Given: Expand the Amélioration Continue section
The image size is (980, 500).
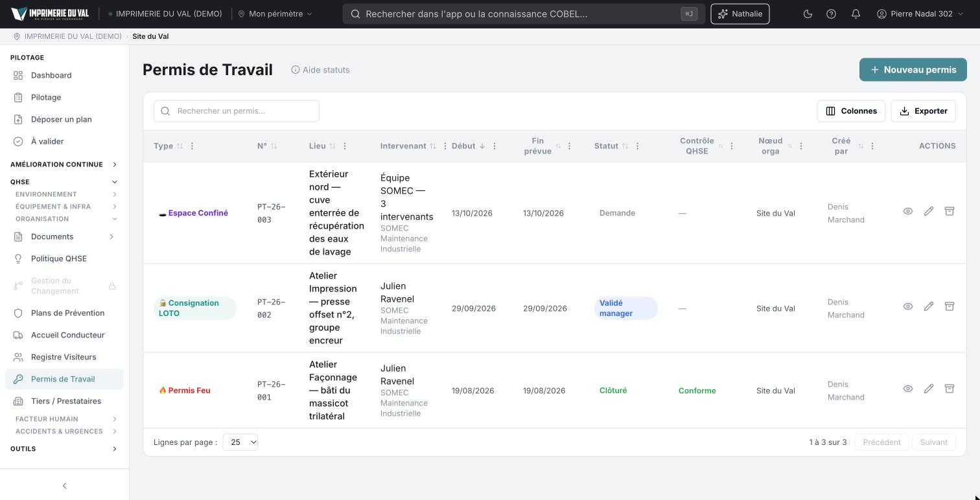Looking at the screenshot, I should point(64,165).
